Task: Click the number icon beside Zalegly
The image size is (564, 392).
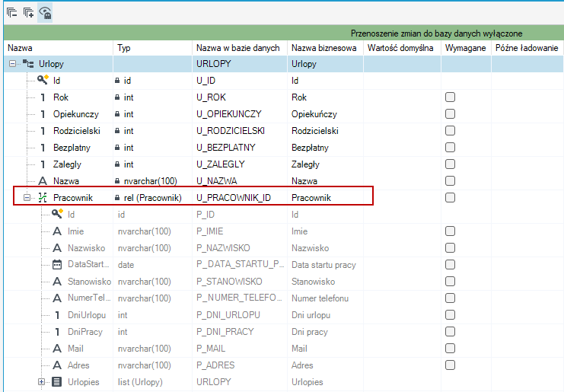Action: coord(43,164)
